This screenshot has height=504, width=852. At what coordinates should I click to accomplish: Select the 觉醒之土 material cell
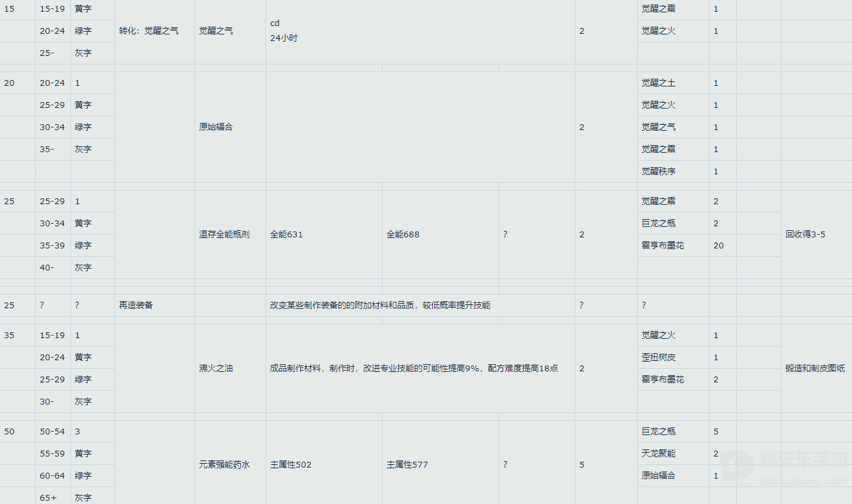click(x=658, y=83)
